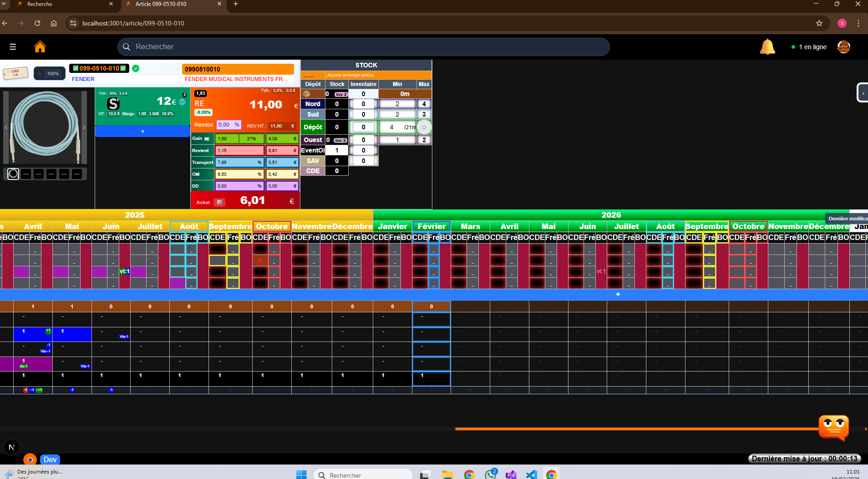Click the globe icon beside the 12€ price
The width and height of the screenshot is (868, 479).
(x=182, y=103)
